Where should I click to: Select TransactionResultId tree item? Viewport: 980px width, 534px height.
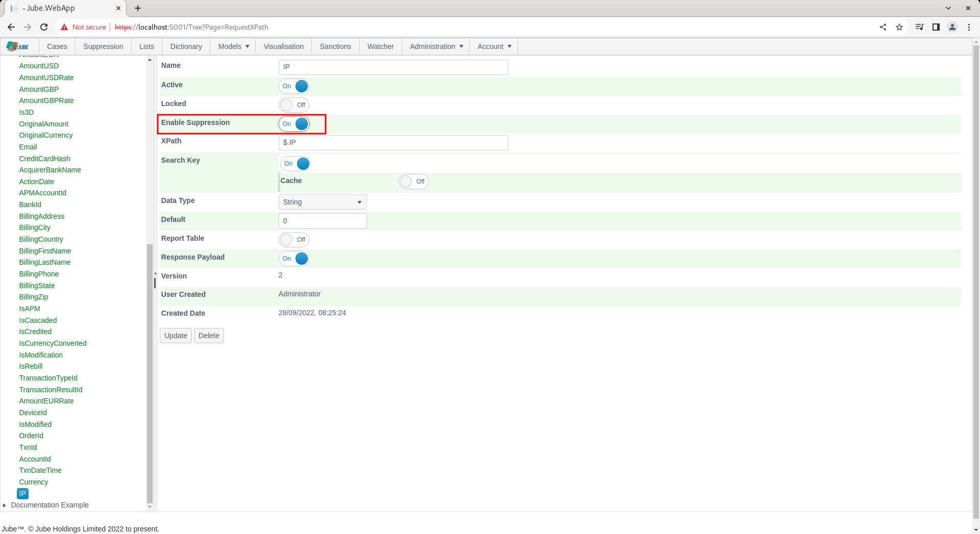coord(51,390)
